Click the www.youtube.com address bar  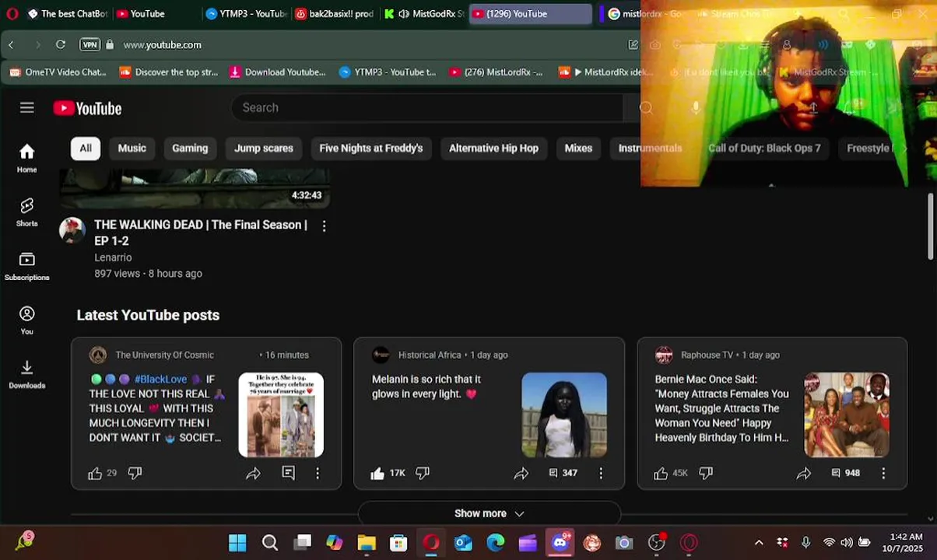162,44
